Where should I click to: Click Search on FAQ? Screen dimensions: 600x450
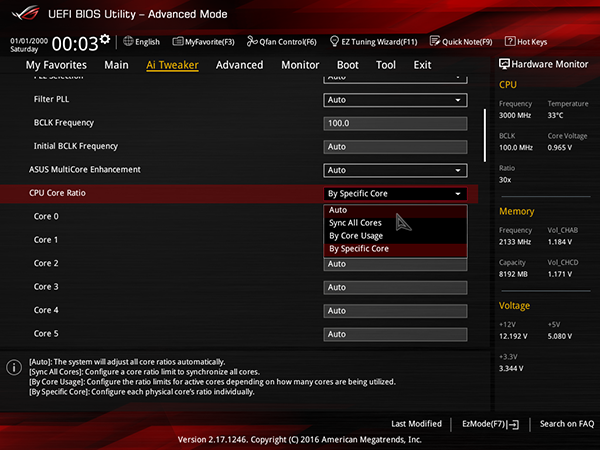pyautogui.click(x=567, y=424)
